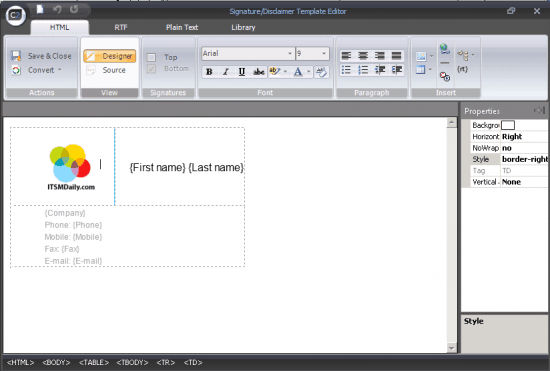
Task: Click the Background color swatch in Properties
Action: pos(508,125)
